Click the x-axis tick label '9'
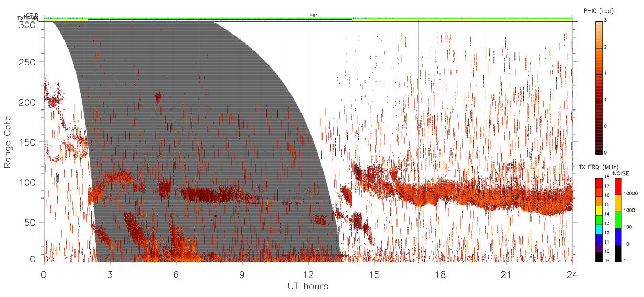 pyautogui.click(x=242, y=274)
